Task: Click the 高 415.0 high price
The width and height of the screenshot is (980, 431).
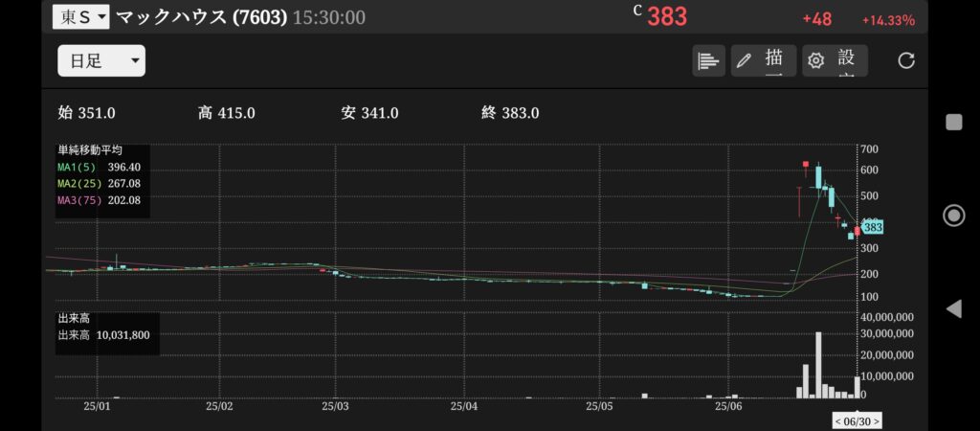Action: coord(226,113)
